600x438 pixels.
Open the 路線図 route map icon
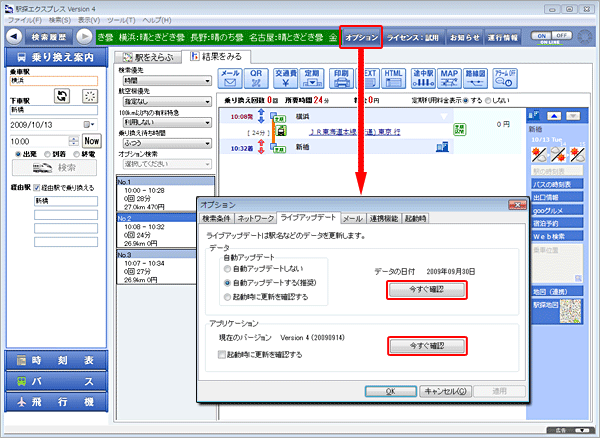475,78
